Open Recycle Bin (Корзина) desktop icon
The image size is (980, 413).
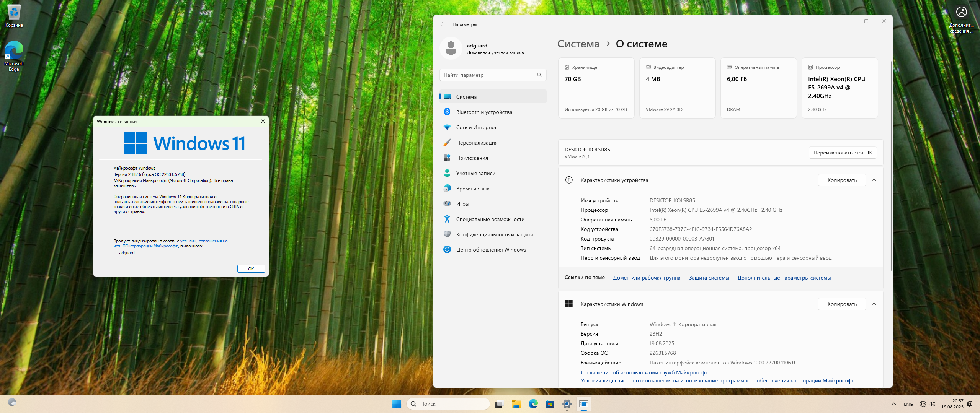click(x=14, y=16)
